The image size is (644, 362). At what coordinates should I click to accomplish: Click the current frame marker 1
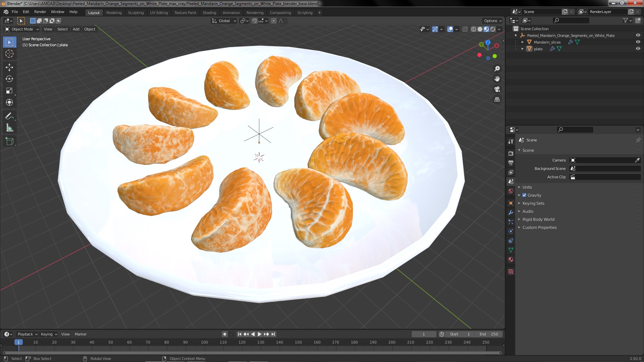pos(18,342)
